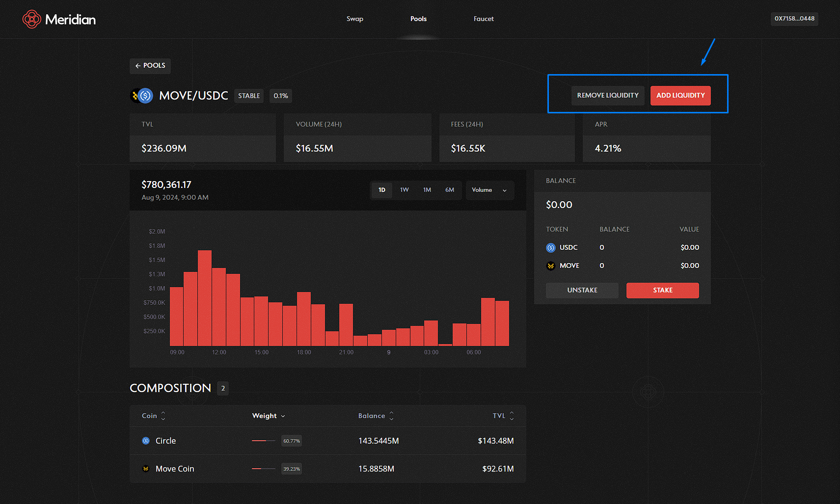
Task: Click the STABLE pool type badge
Action: 249,96
